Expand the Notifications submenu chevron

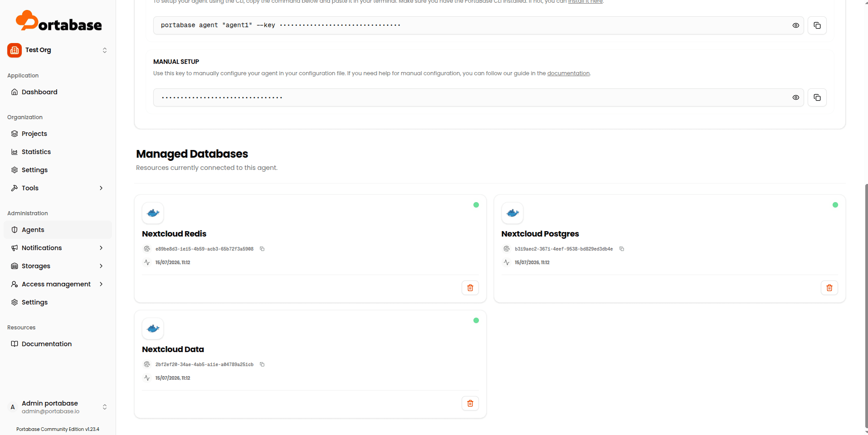(x=101, y=248)
